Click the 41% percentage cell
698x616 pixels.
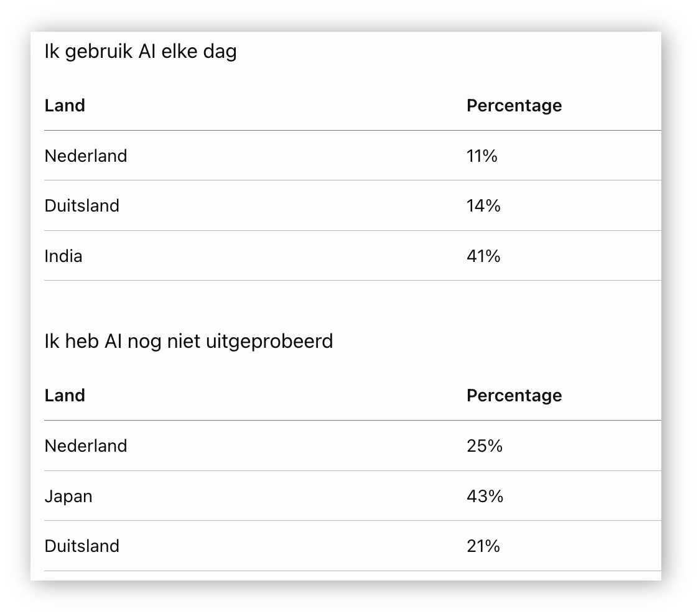[483, 256]
